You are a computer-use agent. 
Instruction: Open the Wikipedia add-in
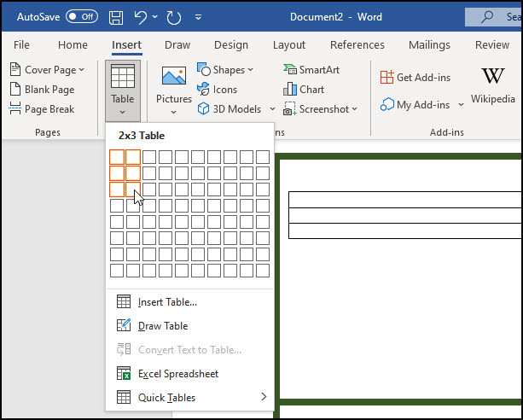click(492, 85)
